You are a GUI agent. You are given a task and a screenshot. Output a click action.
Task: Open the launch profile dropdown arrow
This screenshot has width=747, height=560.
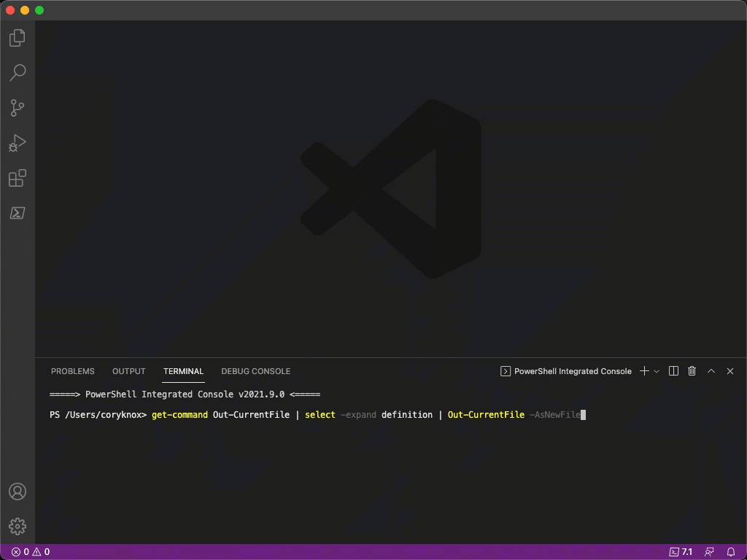[657, 371]
